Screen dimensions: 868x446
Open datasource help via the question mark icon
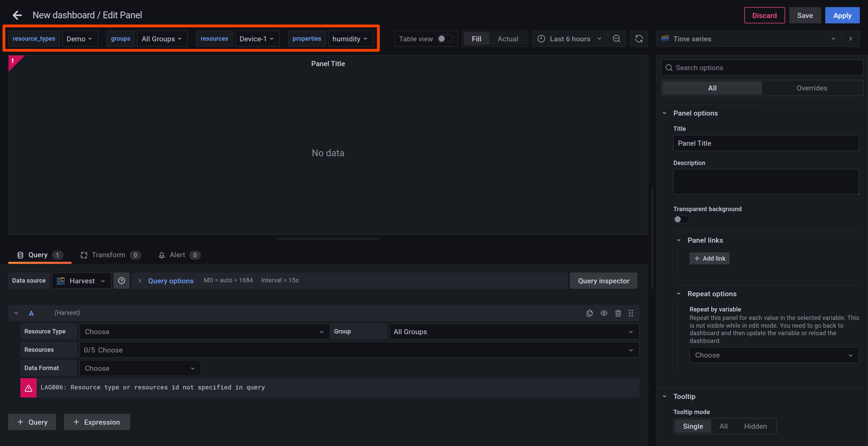121,280
